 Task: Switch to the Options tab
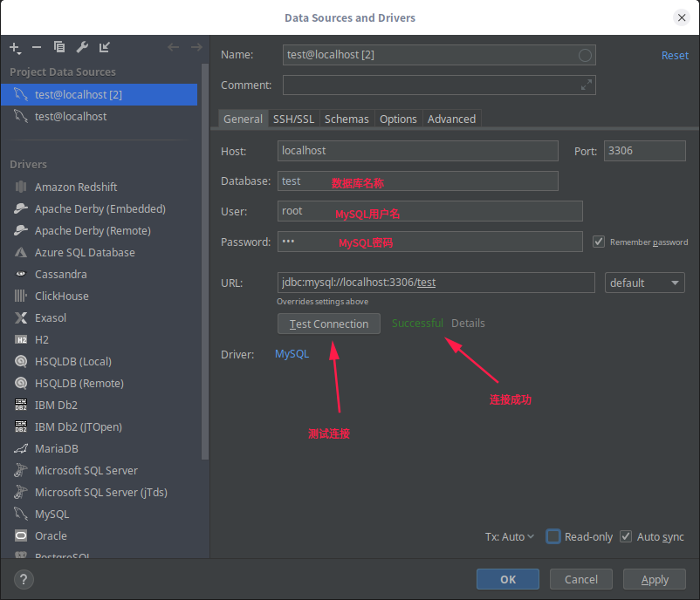pos(398,119)
